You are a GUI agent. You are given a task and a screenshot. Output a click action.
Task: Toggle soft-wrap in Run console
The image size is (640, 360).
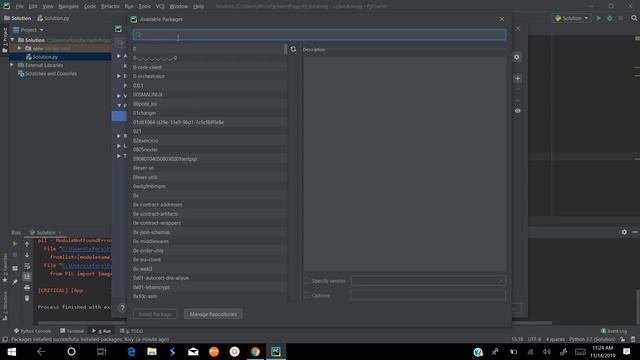point(27,266)
